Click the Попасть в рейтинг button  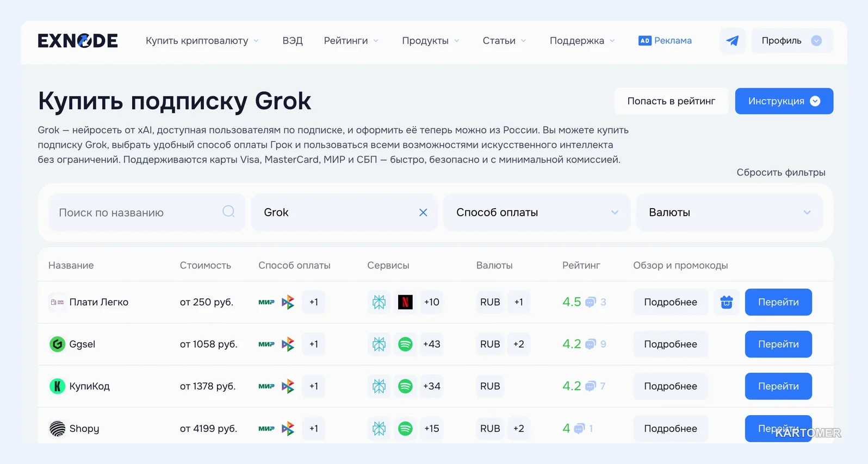pyautogui.click(x=671, y=101)
